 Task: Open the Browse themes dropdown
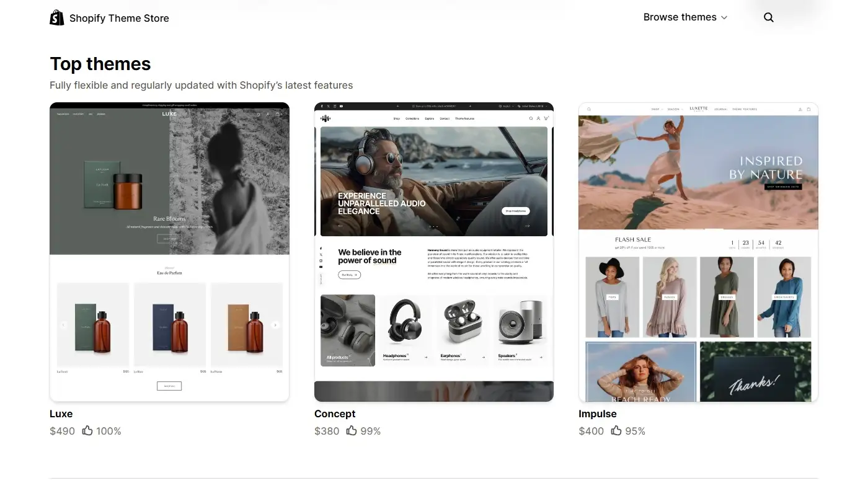[684, 17]
